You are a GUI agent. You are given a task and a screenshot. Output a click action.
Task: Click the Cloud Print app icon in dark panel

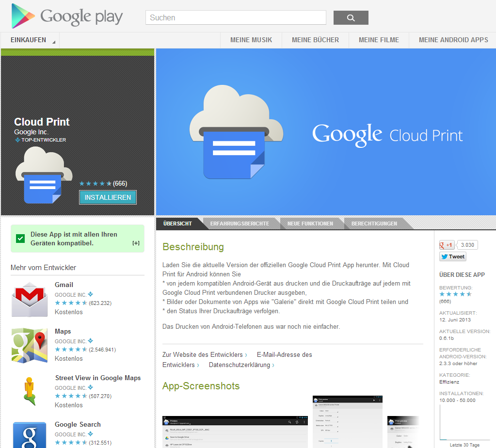tap(44, 175)
